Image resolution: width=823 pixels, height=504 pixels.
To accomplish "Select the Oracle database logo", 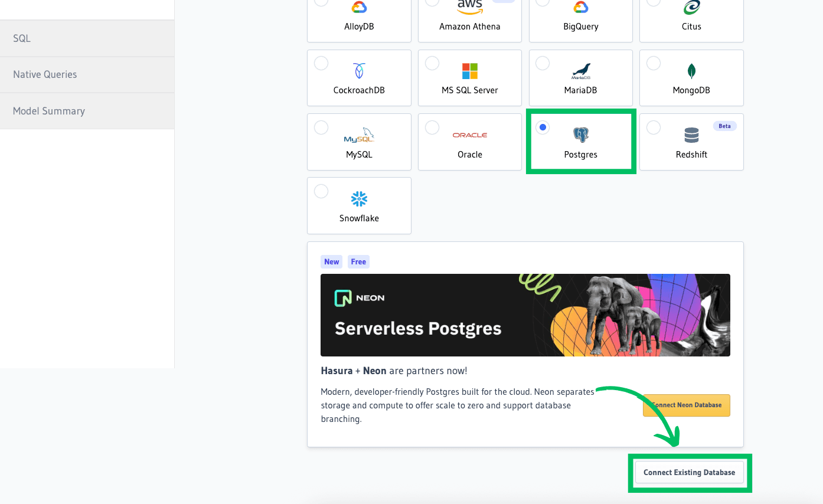I will click(469, 134).
